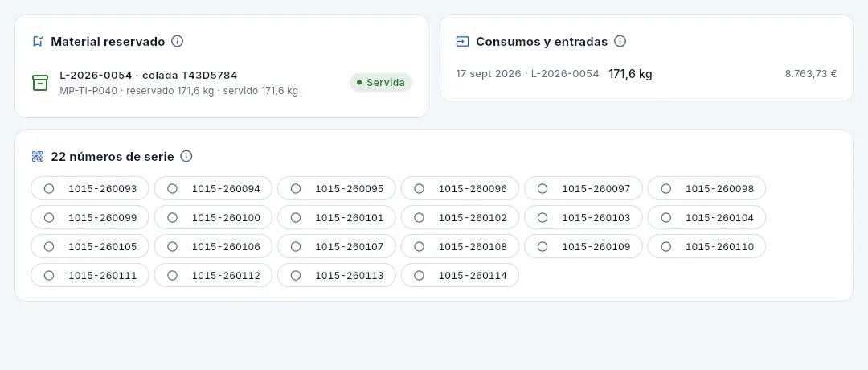Screen dimensions: 868x370
Task: Click the 8.763,73 € amount
Action: click(x=811, y=74)
